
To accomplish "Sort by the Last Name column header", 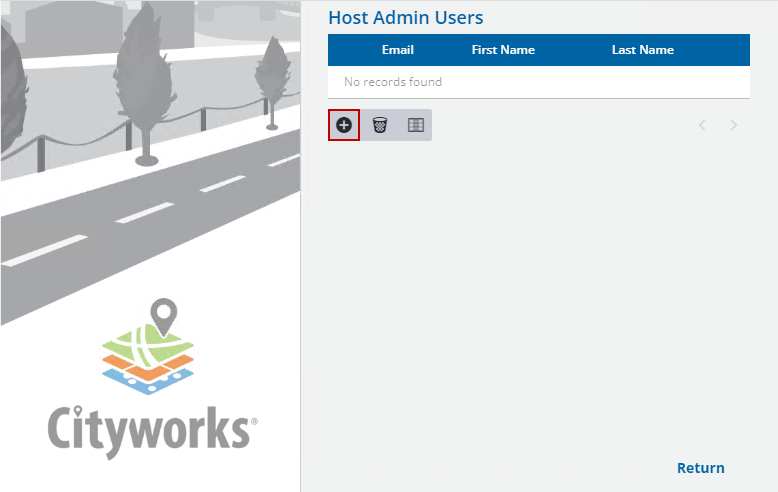I will point(642,50).
